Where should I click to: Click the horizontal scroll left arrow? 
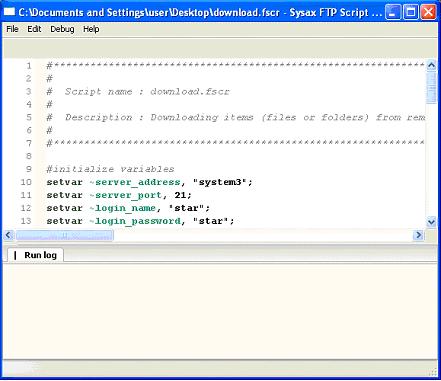pos(8,235)
